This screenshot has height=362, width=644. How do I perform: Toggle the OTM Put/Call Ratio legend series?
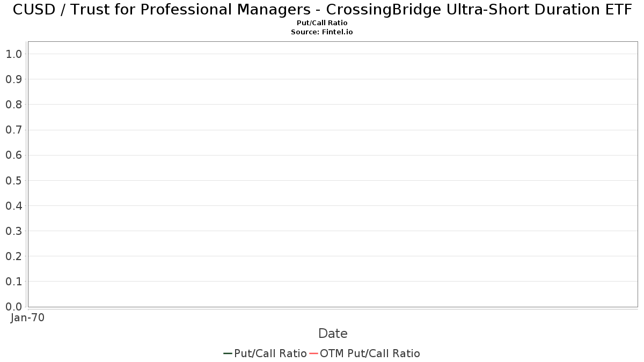[x=370, y=353]
